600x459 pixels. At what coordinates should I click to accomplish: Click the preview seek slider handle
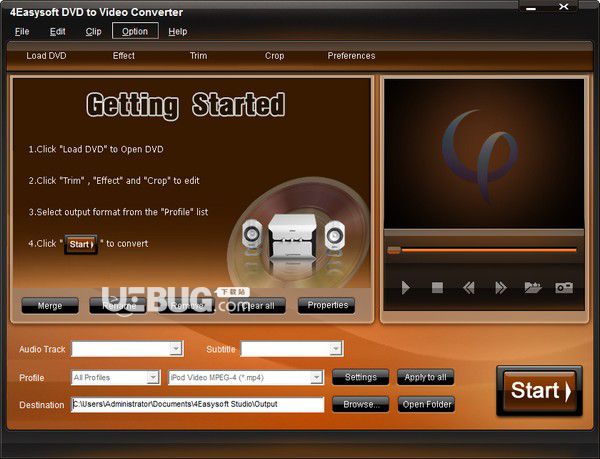[394, 250]
